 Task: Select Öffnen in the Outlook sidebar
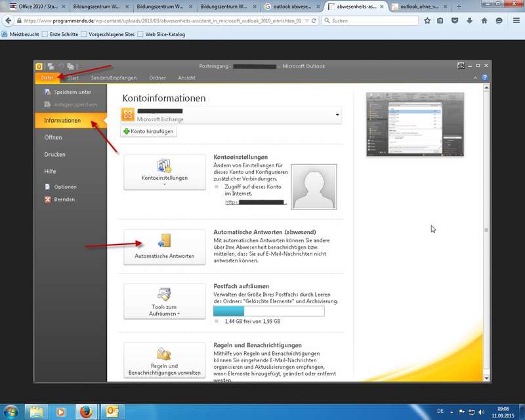click(53, 137)
